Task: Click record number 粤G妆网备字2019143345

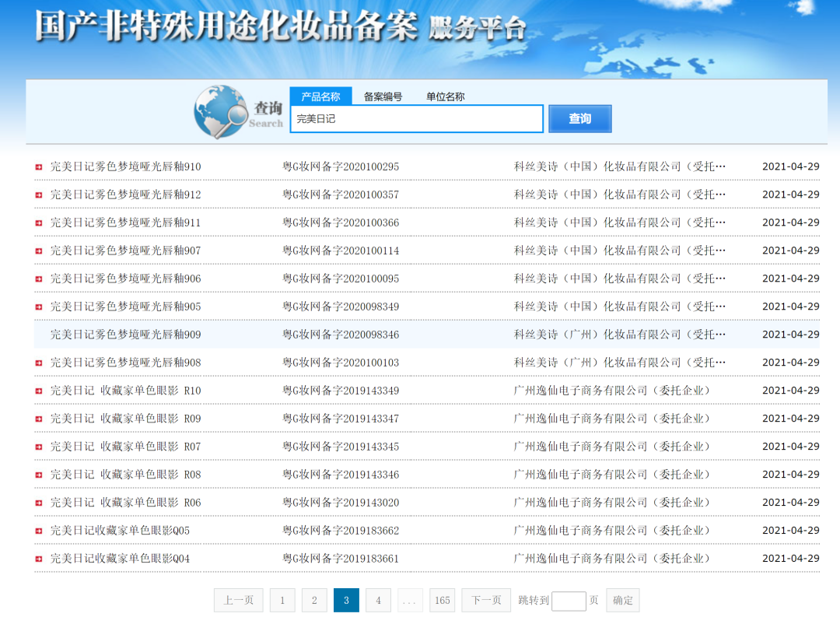Action: pyautogui.click(x=341, y=447)
